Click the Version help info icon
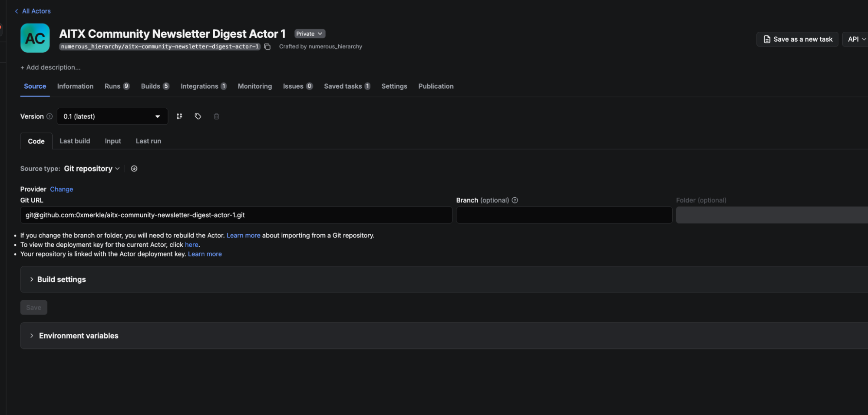This screenshot has width=868, height=415. 50,116
